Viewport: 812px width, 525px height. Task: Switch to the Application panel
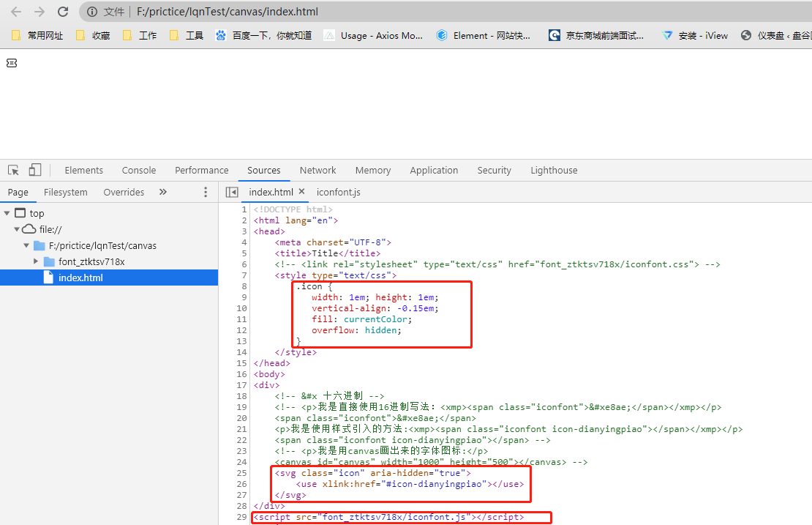(x=434, y=170)
